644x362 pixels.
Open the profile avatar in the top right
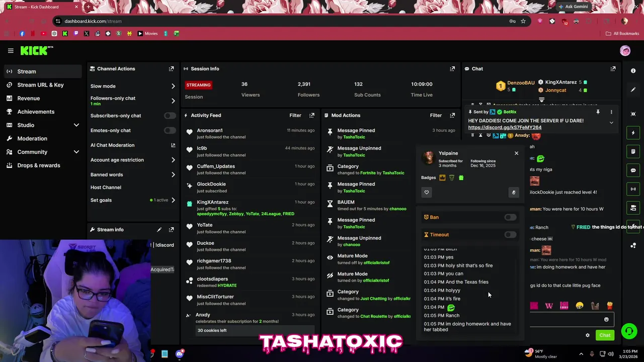click(625, 51)
